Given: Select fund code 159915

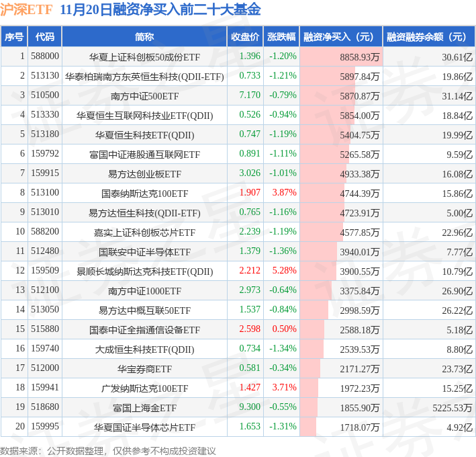Looking at the screenshot, I should click(x=45, y=173).
